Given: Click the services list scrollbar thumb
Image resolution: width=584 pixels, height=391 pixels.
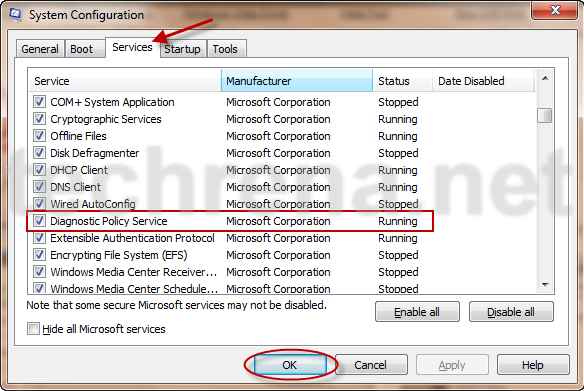Looking at the screenshot, I should click(545, 115).
